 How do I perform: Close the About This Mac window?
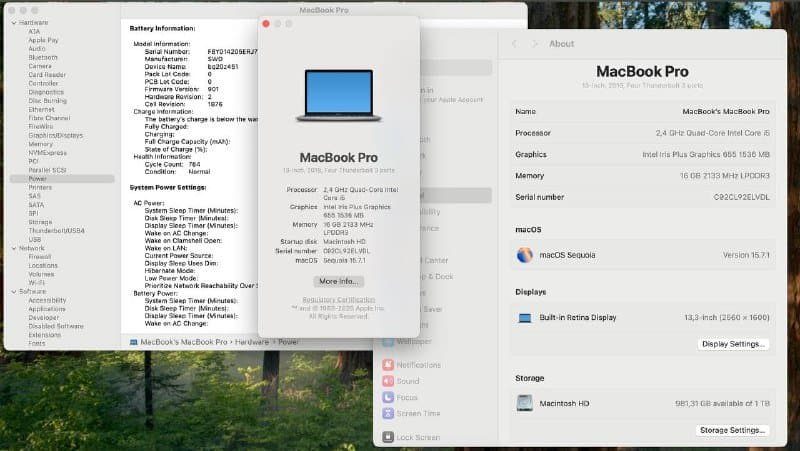(x=266, y=24)
